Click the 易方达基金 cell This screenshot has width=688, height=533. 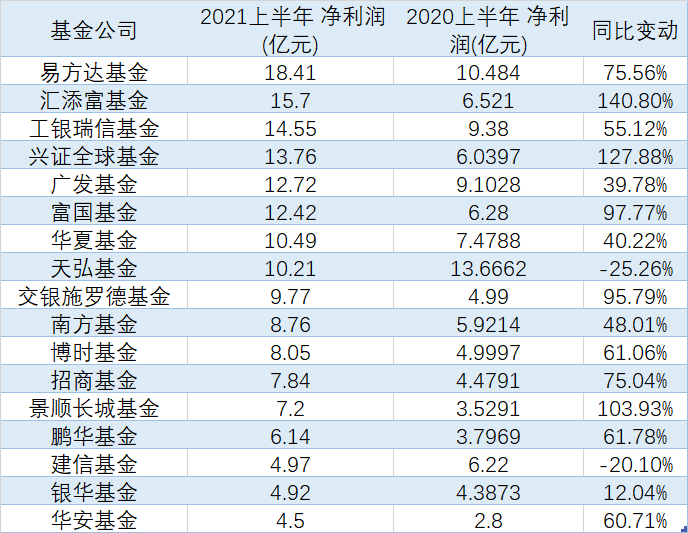[94, 71]
